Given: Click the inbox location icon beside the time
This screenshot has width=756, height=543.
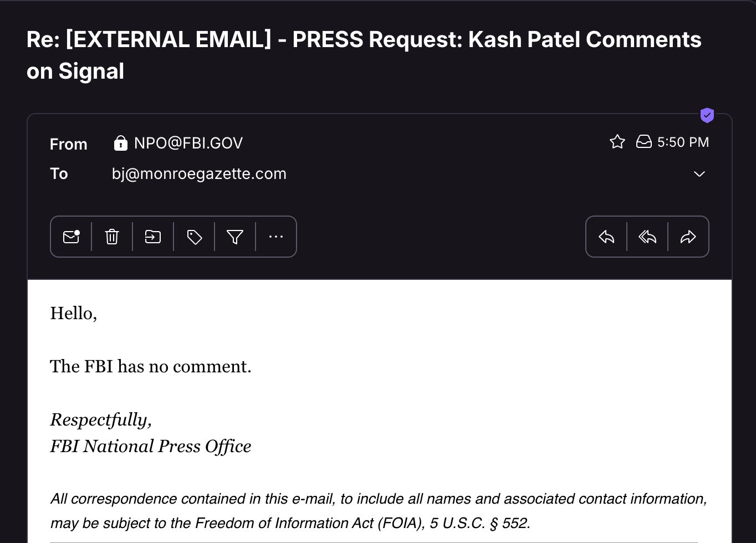Looking at the screenshot, I should (x=643, y=142).
